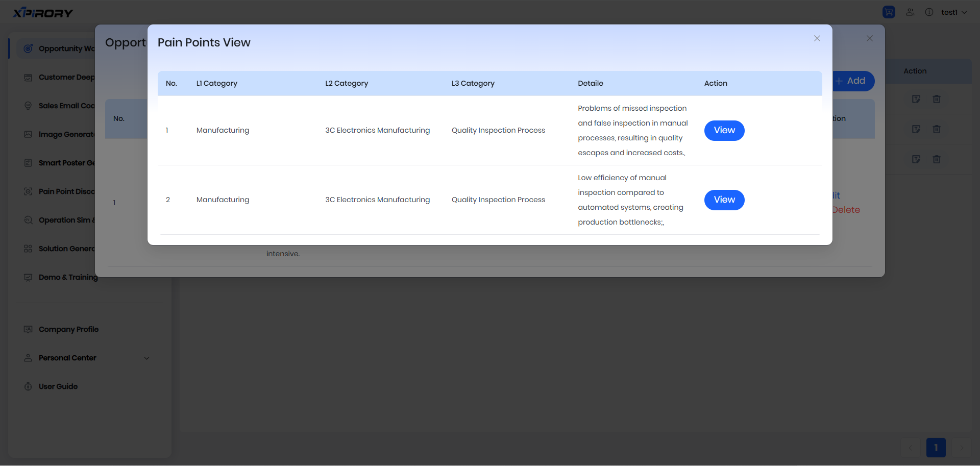
Task: Click the Demo & Training sidebar icon
Action: coord(28,278)
